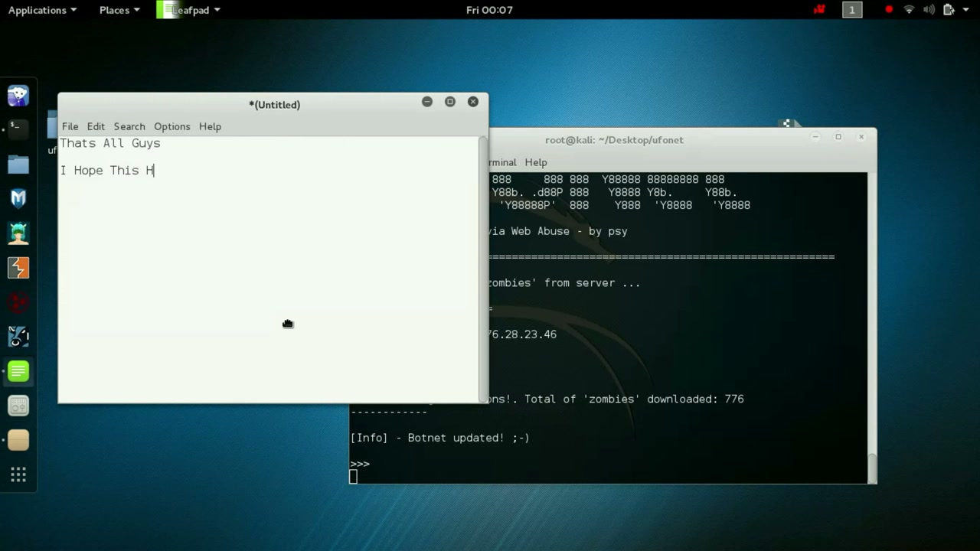Click "[Info] - Botnet updated! ;-)" in terminal
Screen dimensions: 980x551
[439, 438]
